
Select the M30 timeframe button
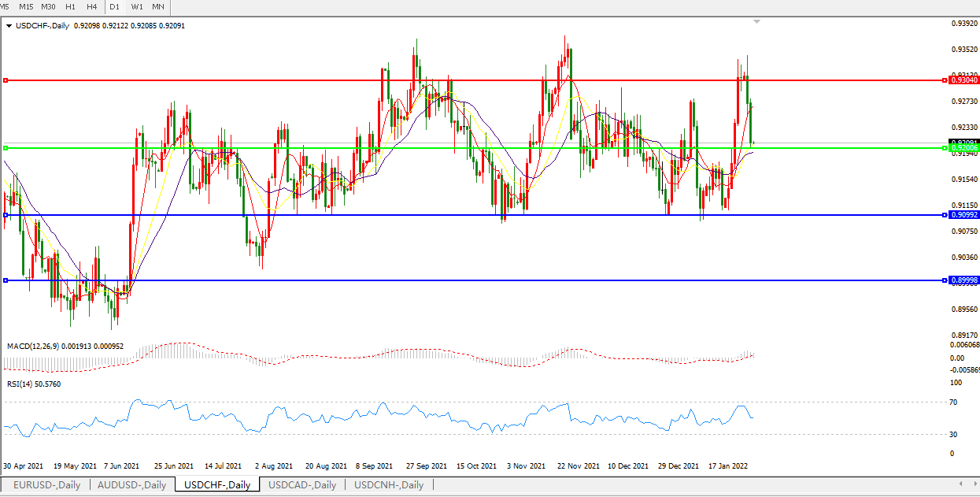tap(48, 7)
